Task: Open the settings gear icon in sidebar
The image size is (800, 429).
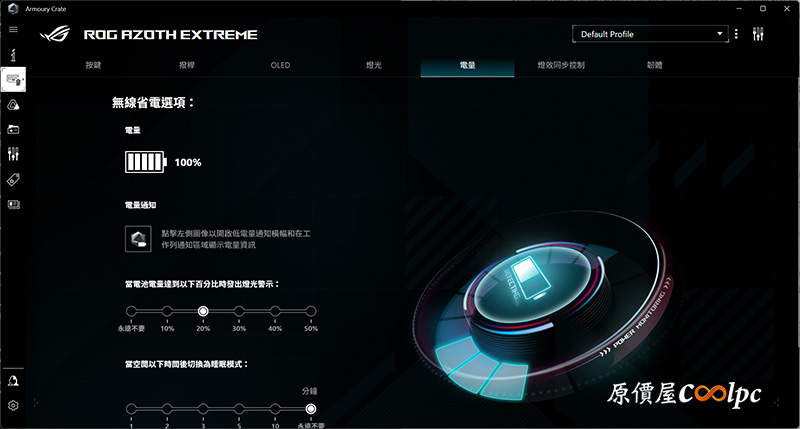Action: tap(13, 405)
